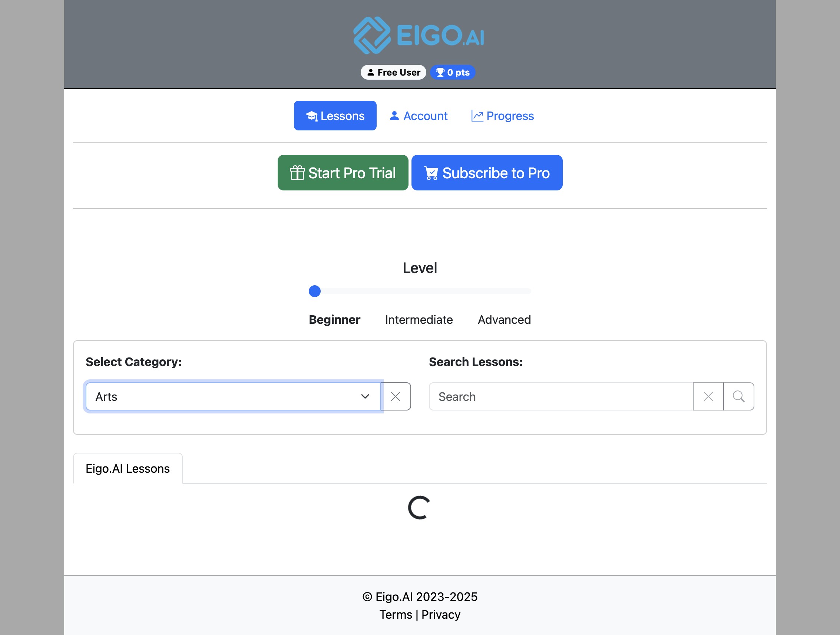
Task: Click into the Search lessons field
Action: tap(561, 397)
